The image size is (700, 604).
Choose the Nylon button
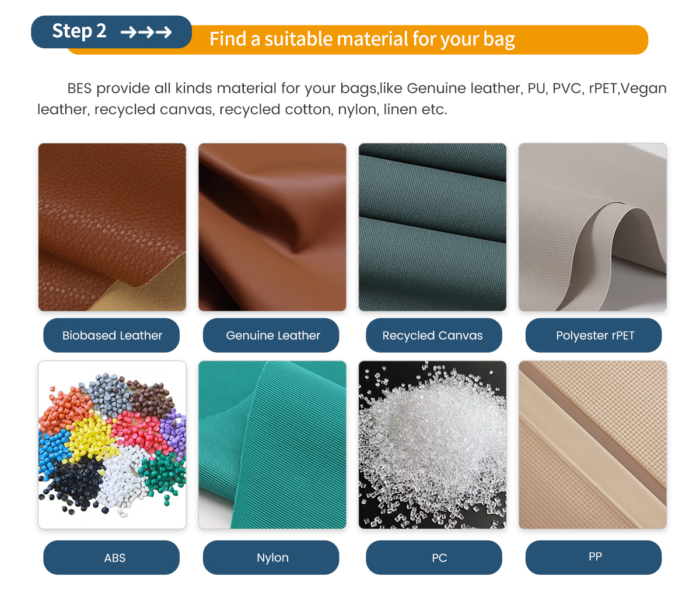click(271, 557)
